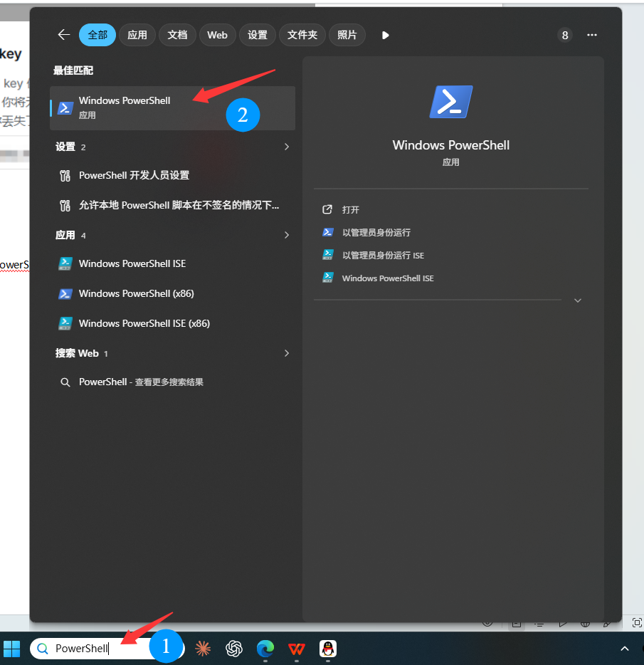Image resolution: width=644 pixels, height=665 pixels.
Task: Expand the 应用 results section chevron
Action: coord(287,235)
